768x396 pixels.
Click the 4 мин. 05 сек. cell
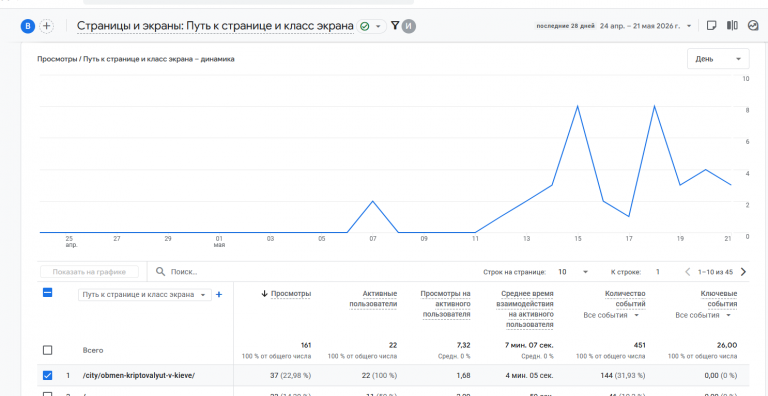point(529,375)
